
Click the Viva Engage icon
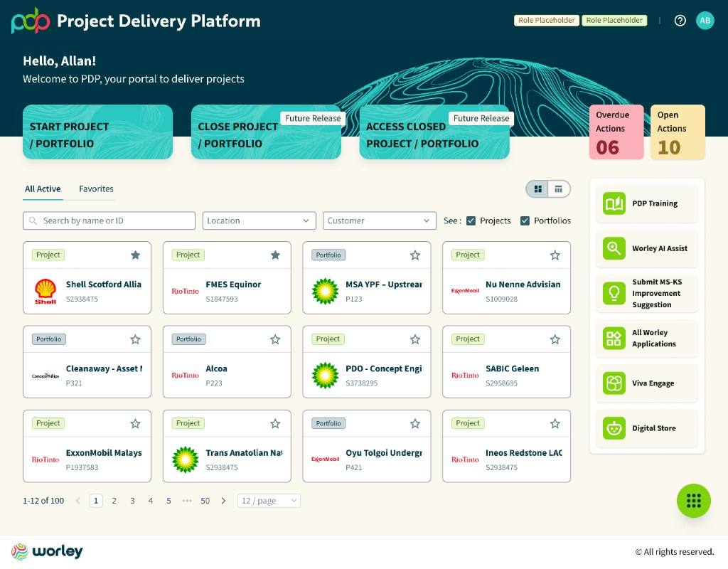614,383
